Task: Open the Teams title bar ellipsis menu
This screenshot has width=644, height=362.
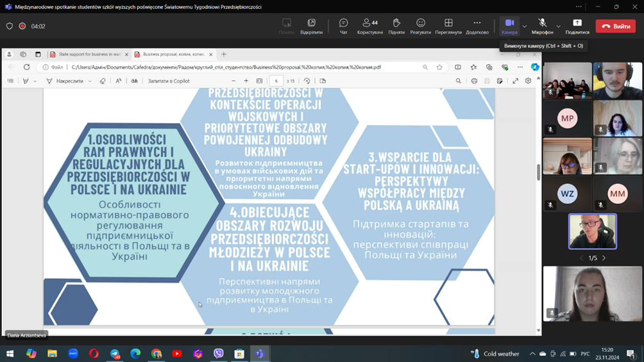Action: pos(579,6)
